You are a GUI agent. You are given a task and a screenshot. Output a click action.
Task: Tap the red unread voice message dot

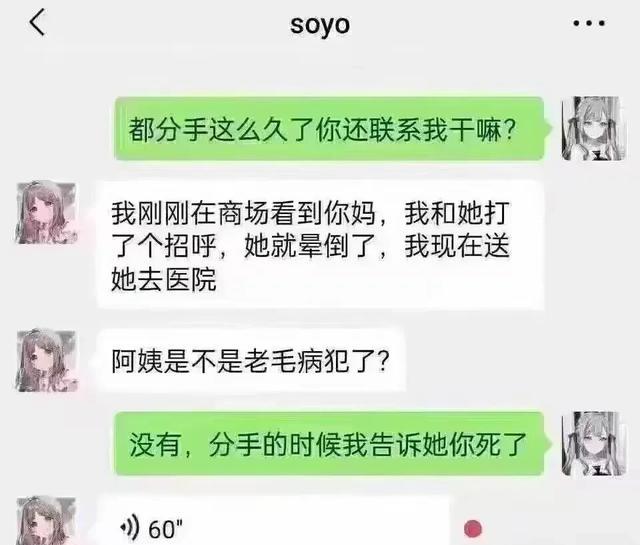click(473, 529)
